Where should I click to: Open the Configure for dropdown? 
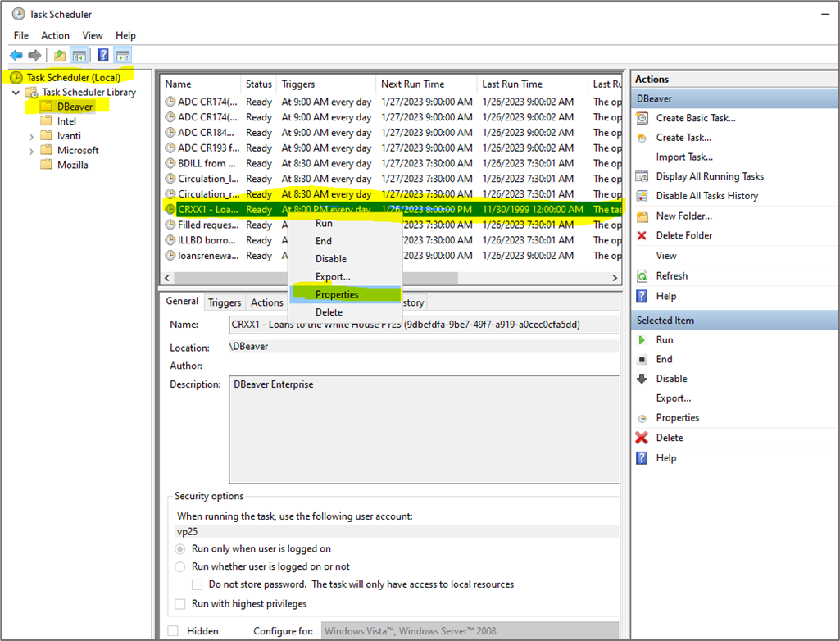pos(470,631)
